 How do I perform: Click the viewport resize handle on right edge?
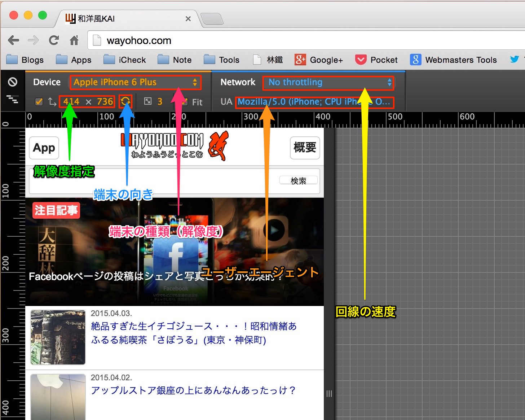(x=329, y=394)
